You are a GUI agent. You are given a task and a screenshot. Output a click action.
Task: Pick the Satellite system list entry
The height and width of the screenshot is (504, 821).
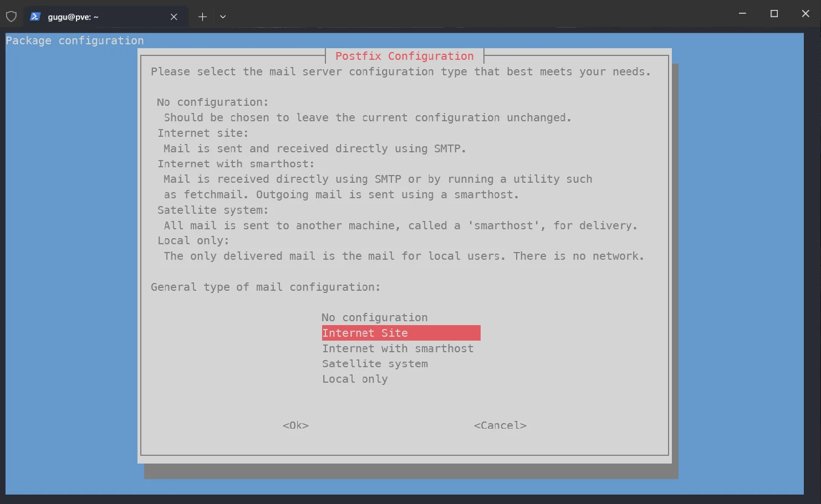point(375,364)
